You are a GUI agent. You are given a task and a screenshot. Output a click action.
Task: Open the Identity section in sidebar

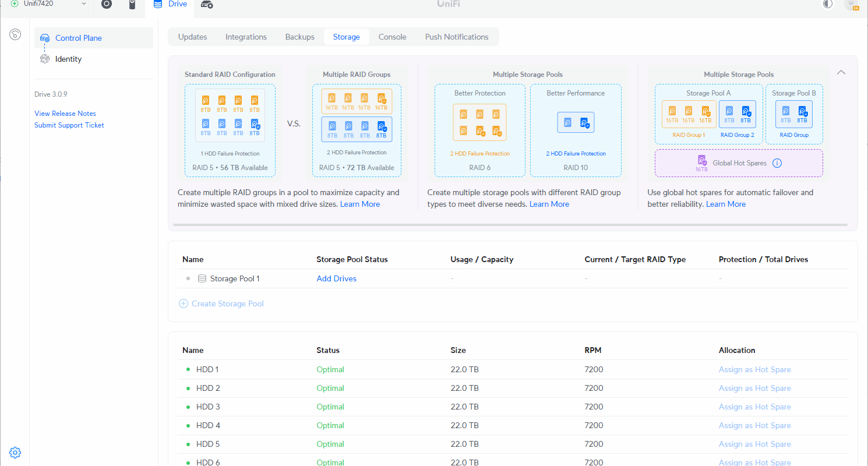(68, 59)
